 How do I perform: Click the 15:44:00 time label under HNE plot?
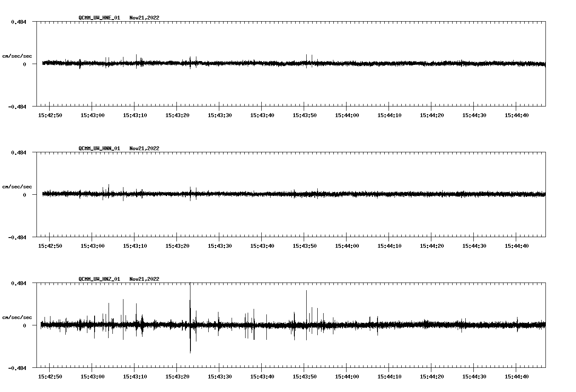(347, 115)
